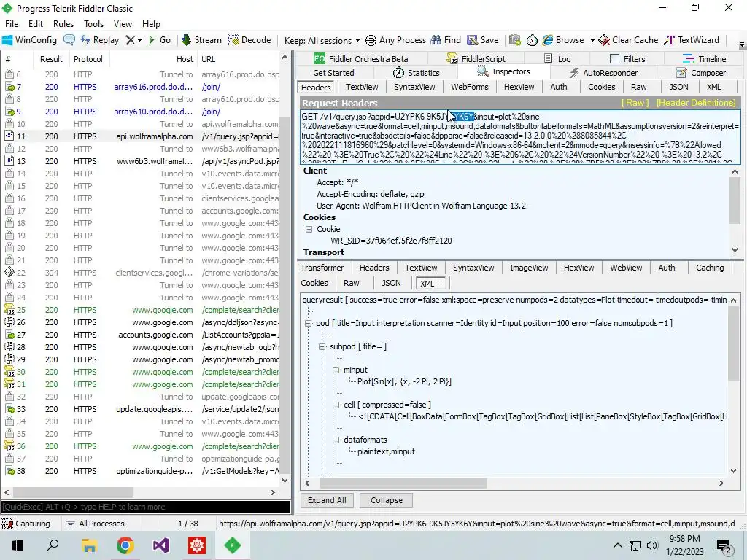
Task: Open the Composer tab
Action: tap(701, 73)
